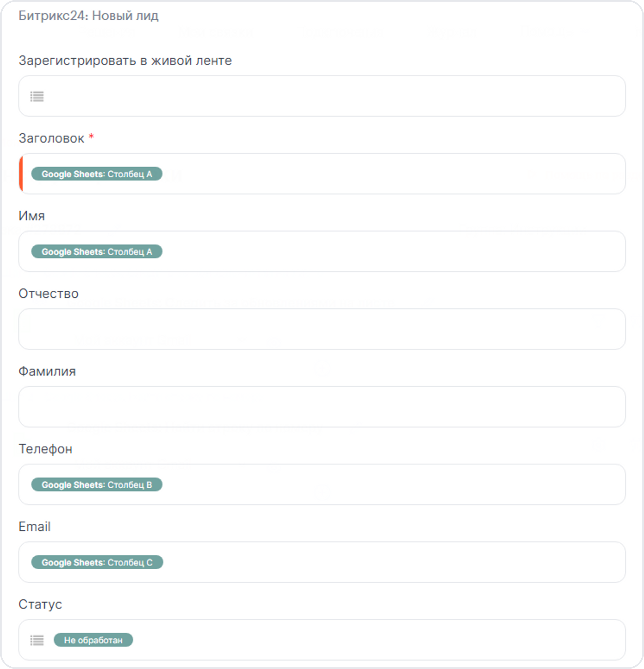Click the Битрикс24: Новый лид title
This screenshot has width=644, height=669.
(88, 16)
